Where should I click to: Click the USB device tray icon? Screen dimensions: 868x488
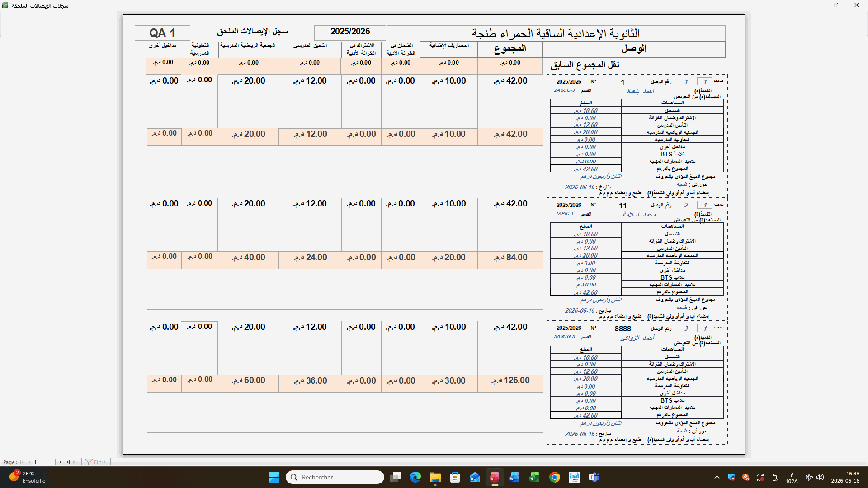775,477
